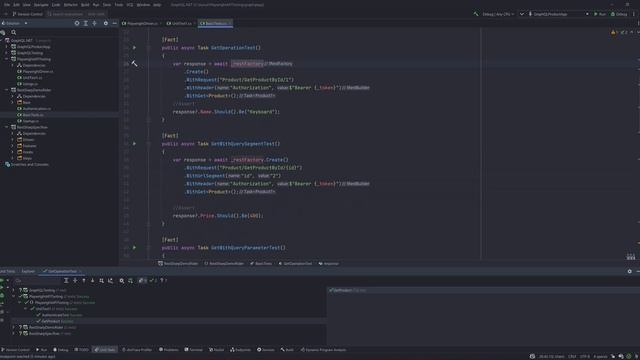Screen dimensions: 640x360
Task: Click the gutter run icon beside GetWithQuerySegmentTest
Action: 134,144
